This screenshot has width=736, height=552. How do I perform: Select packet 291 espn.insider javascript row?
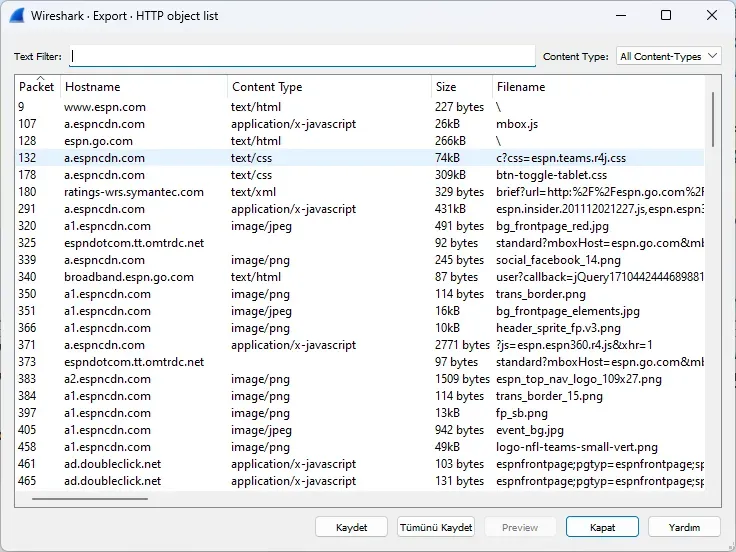point(360,209)
